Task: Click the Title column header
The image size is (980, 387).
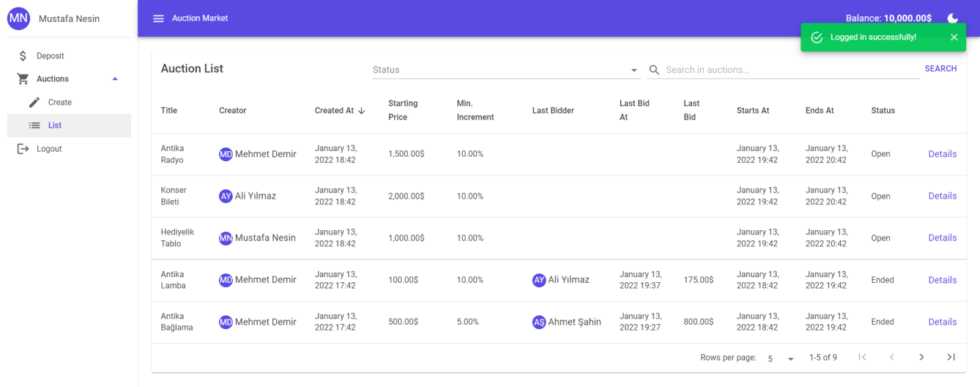Action: (169, 111)
